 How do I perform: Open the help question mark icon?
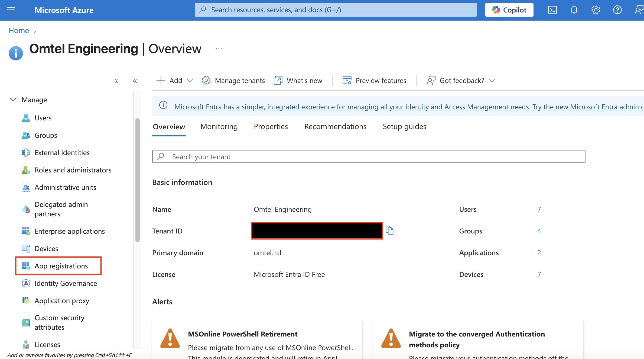(x=617, y=10)
